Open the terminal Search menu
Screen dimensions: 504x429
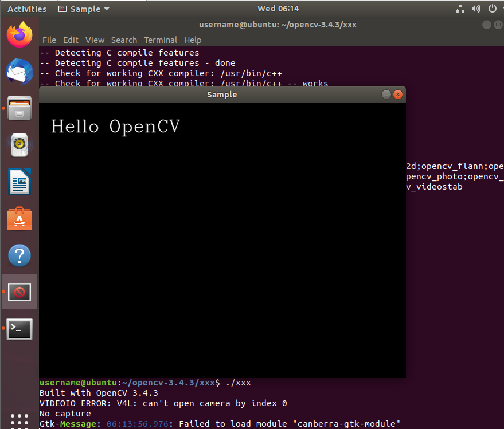click(x=124, y=40)
